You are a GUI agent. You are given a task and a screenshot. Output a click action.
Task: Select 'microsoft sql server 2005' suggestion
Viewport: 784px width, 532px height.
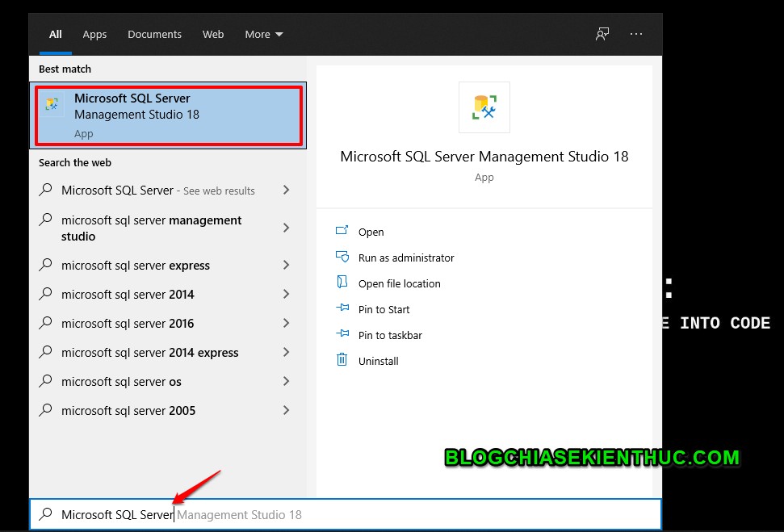pos(167,410)
